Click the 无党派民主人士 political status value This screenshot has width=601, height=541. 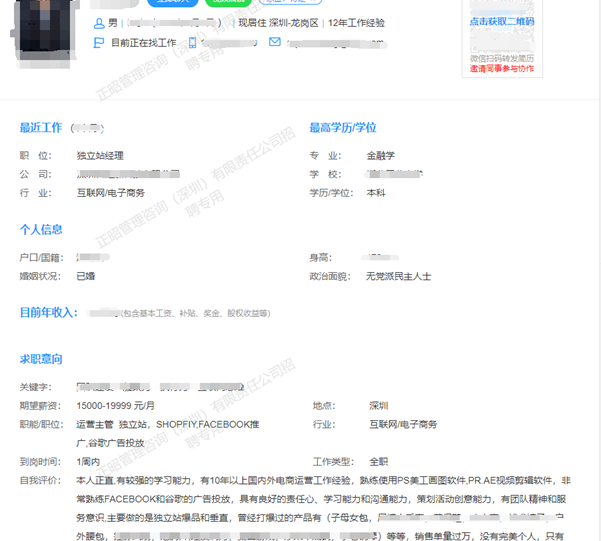[x=398, y=276]
